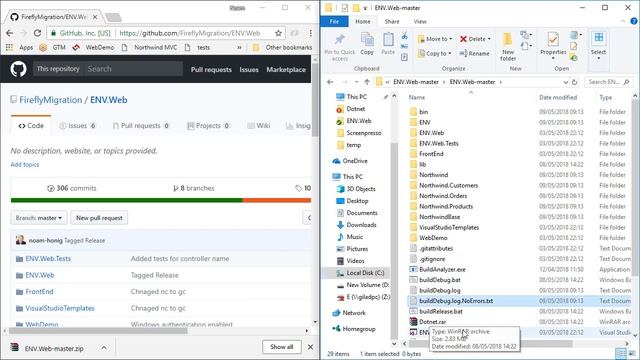Switch Explorer to large icons view
Screen dimensions: 640x360
click(x=631, y=353)
